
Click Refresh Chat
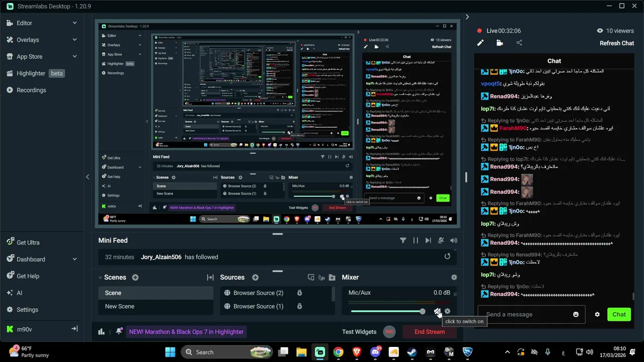pyautogui.click(x=617, y=43)
